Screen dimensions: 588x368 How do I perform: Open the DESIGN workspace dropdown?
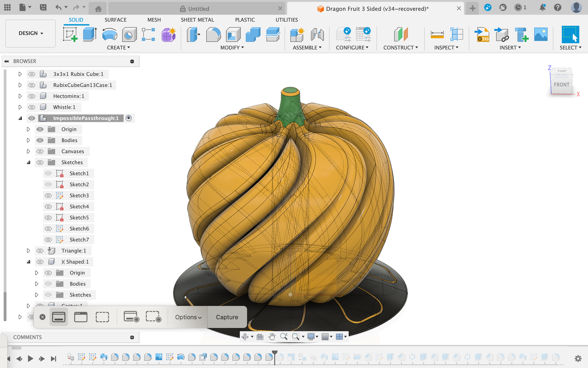31,33
